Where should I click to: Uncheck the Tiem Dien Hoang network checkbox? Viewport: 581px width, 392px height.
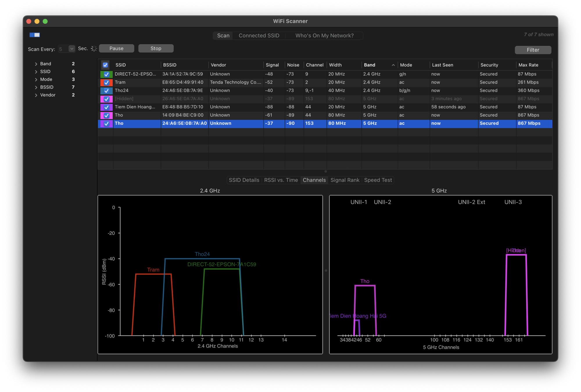tap(107, 107)
